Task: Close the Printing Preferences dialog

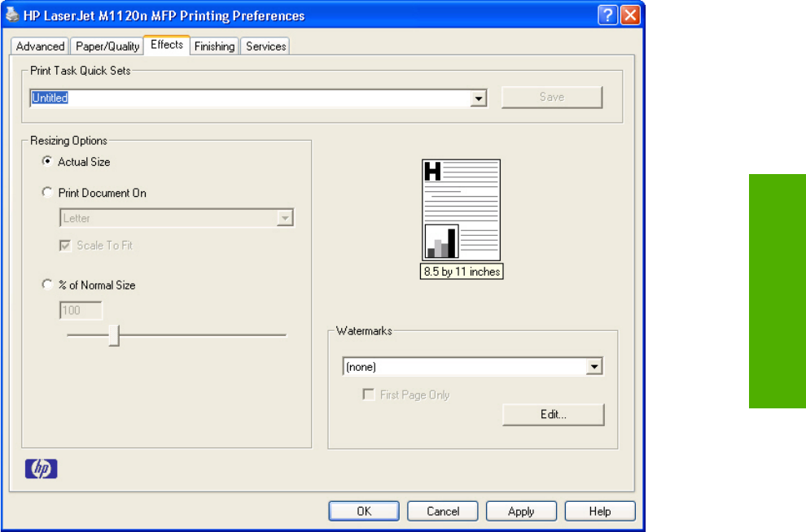Action: coord(630,15)
